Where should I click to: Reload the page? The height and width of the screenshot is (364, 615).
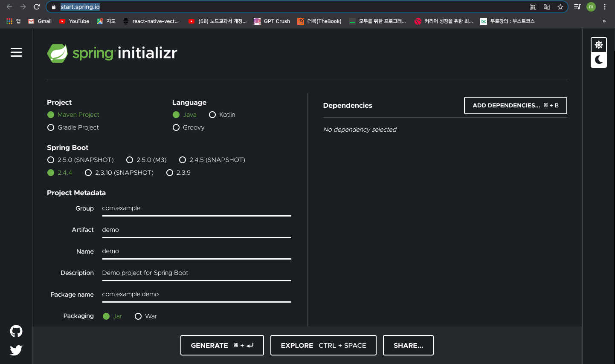tap(37, 7)
